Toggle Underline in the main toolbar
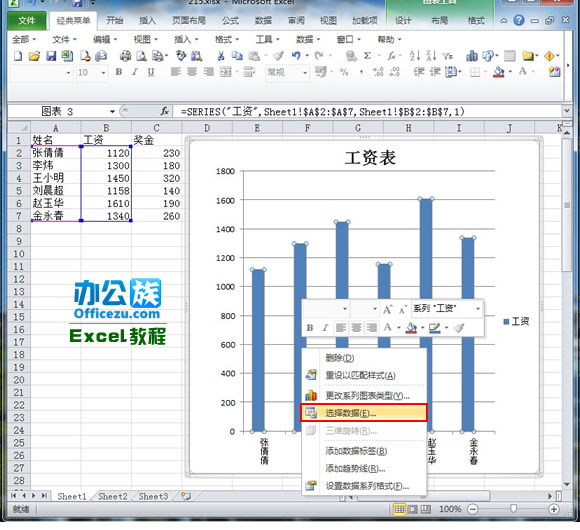This screenshot has height=530, width=580. pos(151,72)
